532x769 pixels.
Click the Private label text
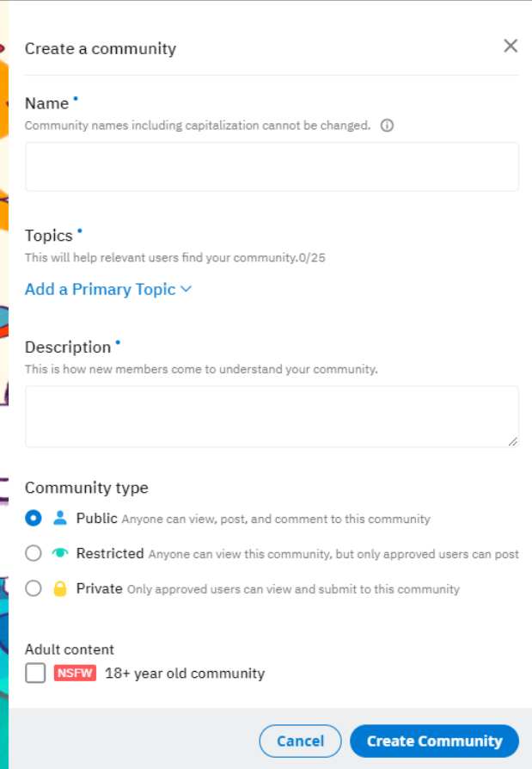tap(100, 589)
